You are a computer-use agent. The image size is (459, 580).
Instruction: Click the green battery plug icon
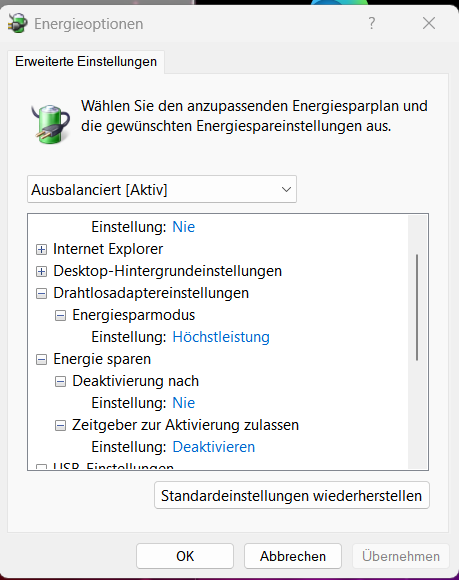pos(51,124)
